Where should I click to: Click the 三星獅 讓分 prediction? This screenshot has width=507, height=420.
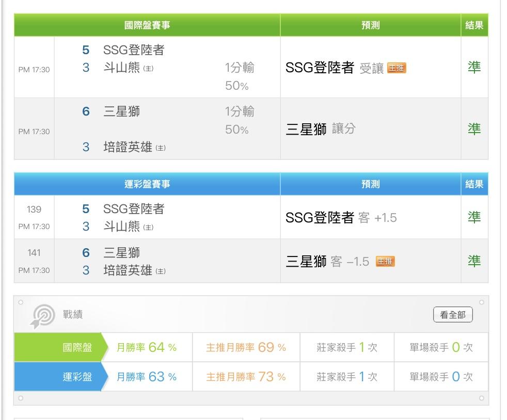(x=321, y=129)
